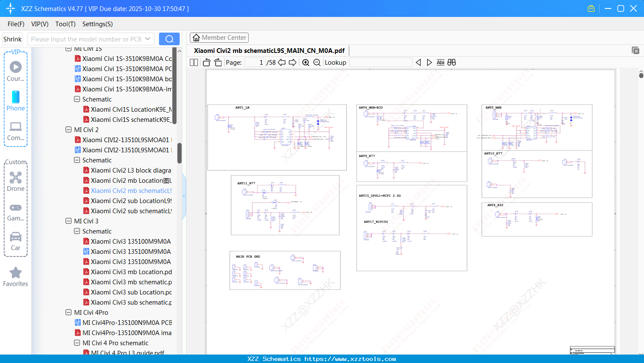
Task: Click the tree panel vertical scrollbar thumb
Action: [x=179, y=153]
